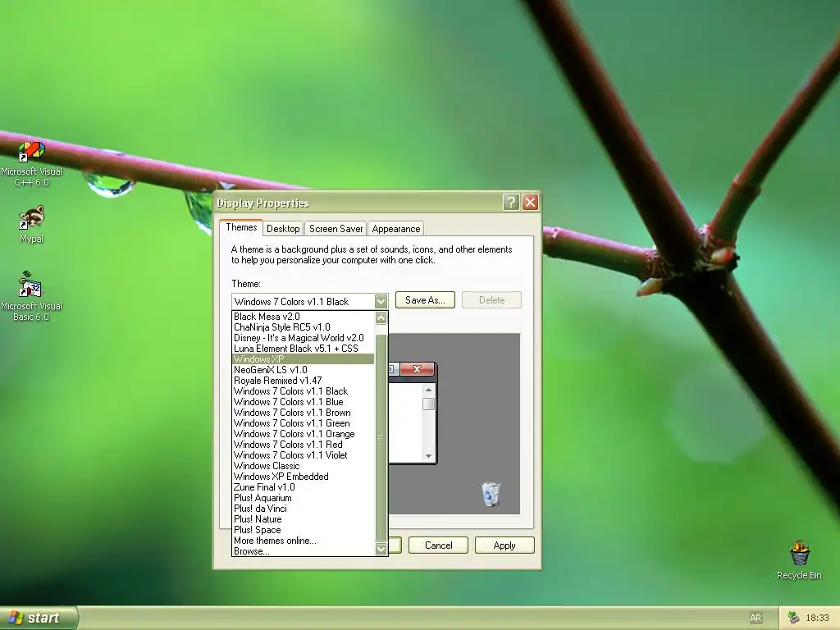
Task: Choose Windows 7 Colors v1.1 Red
Action: coord(304,445)
